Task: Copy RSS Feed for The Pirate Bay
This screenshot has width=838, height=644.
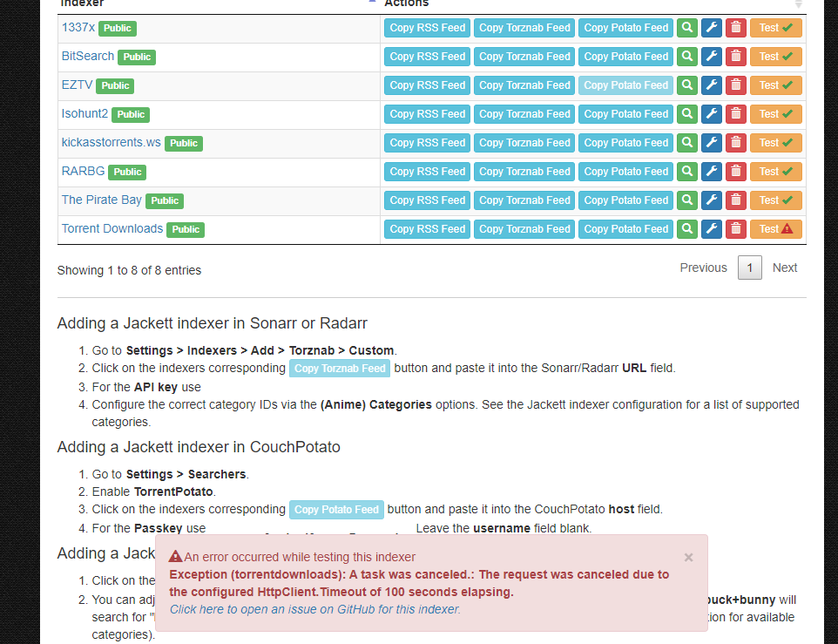Action: point(427,200)
